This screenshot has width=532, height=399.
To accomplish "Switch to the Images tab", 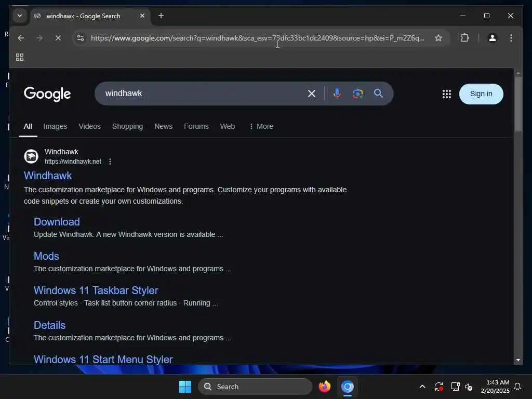I will click(55, 127).
